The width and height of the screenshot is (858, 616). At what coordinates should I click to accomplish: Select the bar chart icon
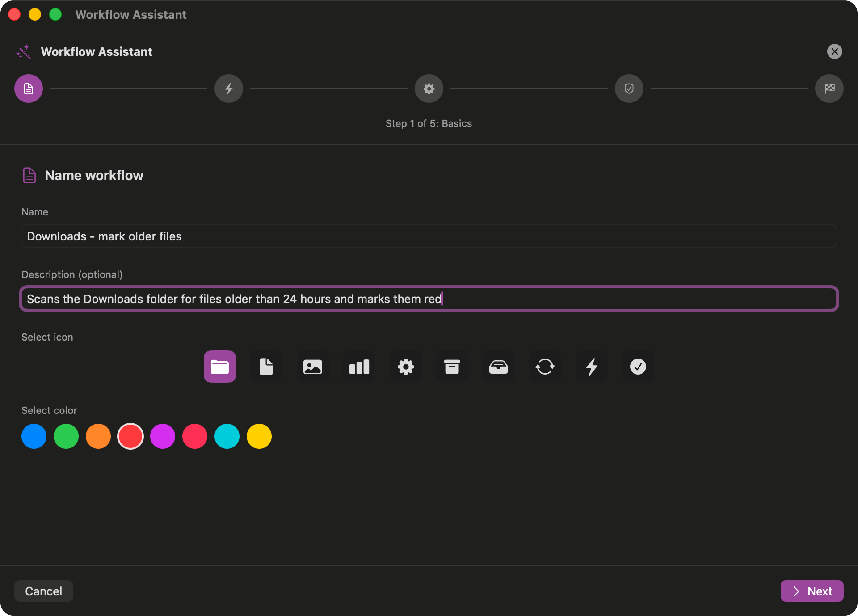[359, 367]
